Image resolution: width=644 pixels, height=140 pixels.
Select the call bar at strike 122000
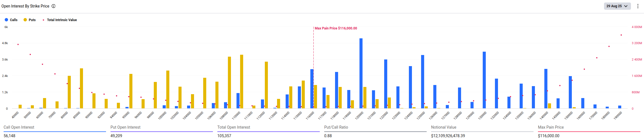click(x=386, y=84)
